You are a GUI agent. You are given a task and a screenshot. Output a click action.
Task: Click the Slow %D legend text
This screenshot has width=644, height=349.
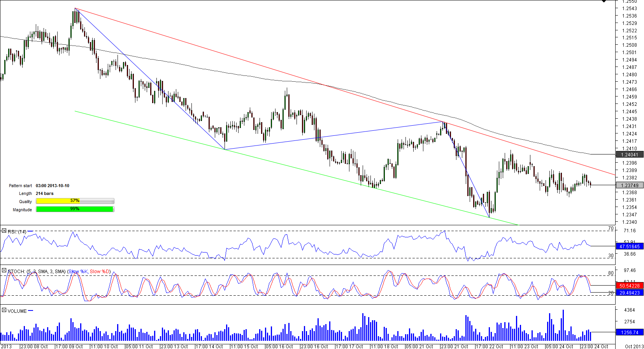click(x=100, y=272)
